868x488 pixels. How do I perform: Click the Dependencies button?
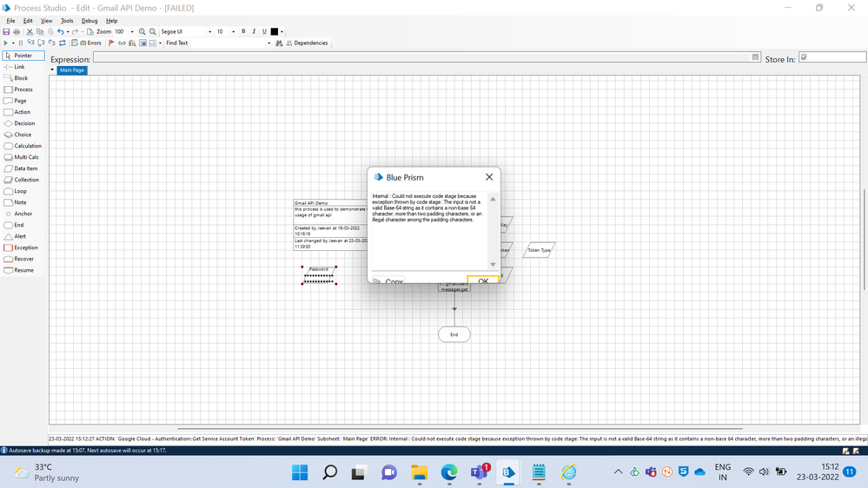click(307, 43)
